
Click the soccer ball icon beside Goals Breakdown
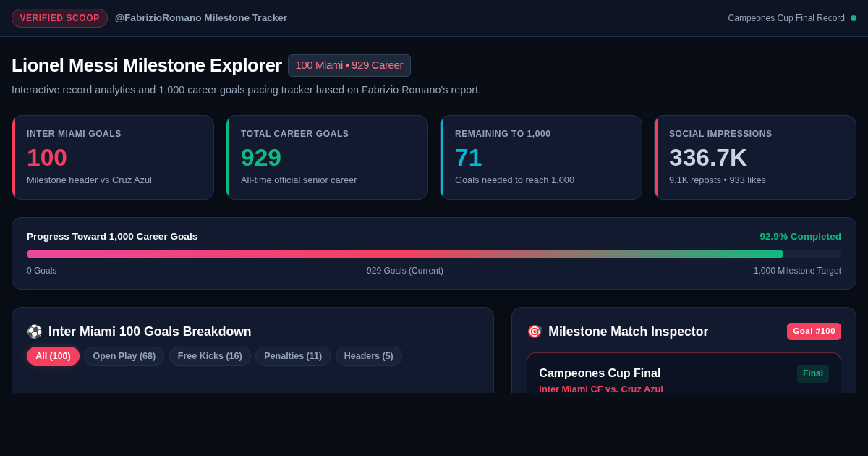(35, 332)
